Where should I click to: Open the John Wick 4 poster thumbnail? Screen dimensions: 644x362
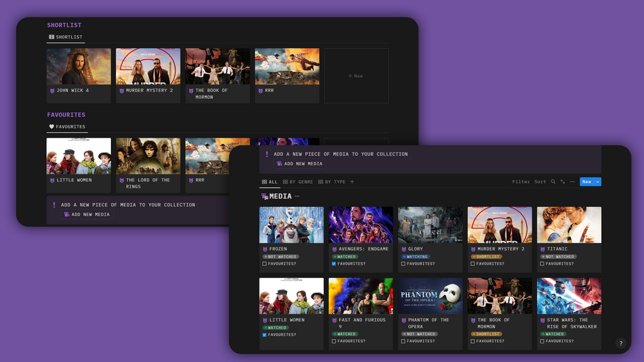[x=78, y=67]
